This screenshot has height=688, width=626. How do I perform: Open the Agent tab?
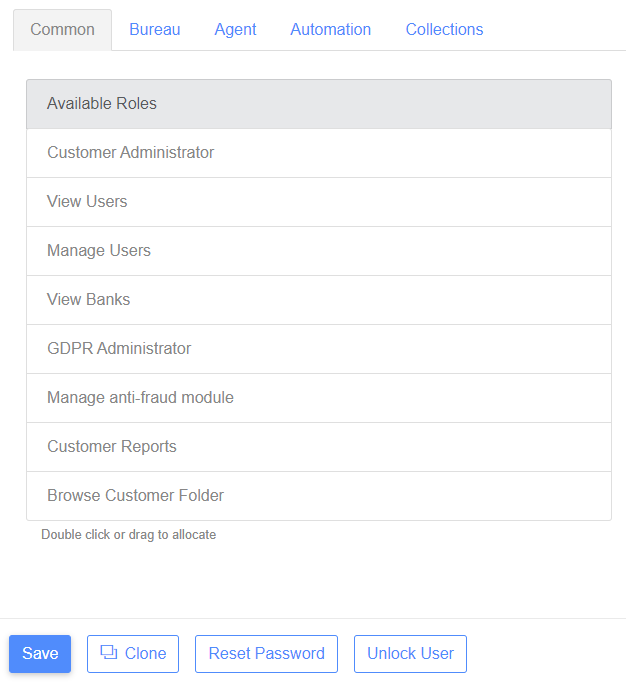(x=235, y=30)
